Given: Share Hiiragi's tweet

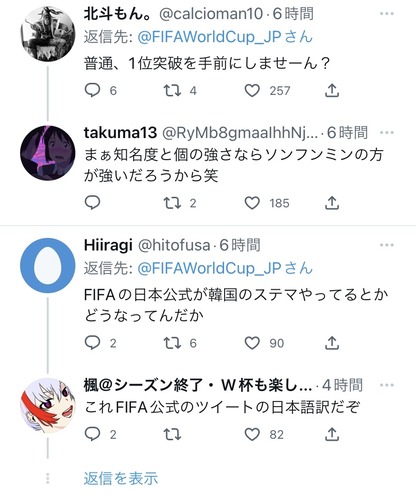Looking at the screenshot, I should click(x=332, y=343).
